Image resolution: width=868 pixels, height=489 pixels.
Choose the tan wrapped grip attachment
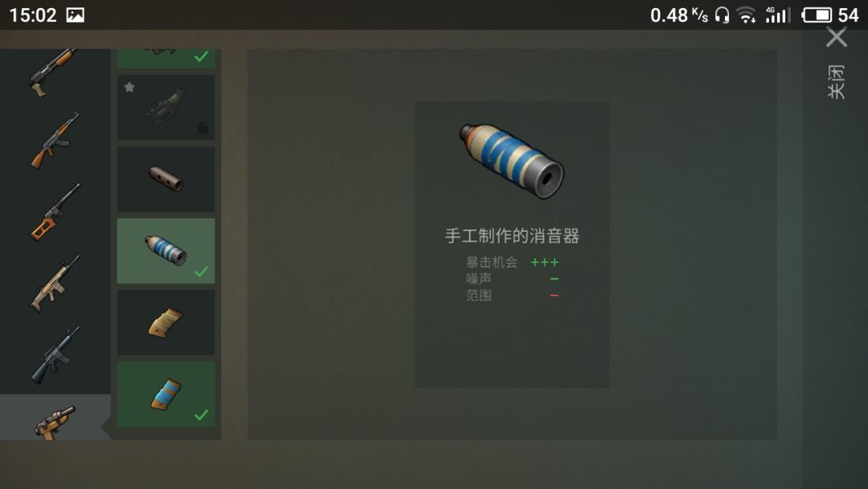(166, 323)
